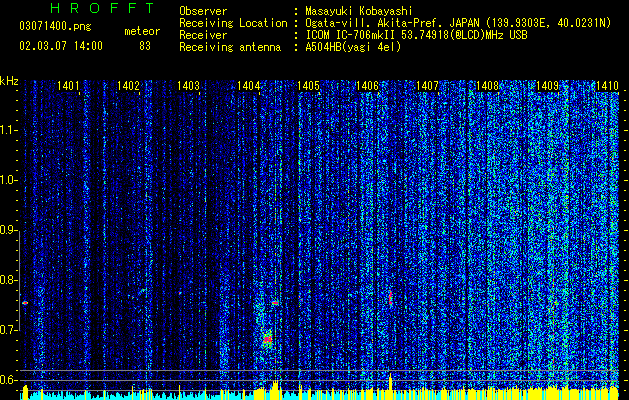Screen dimensions: 629x400
Task: Click the kHz axis label
Action: (x=9, y=81)
